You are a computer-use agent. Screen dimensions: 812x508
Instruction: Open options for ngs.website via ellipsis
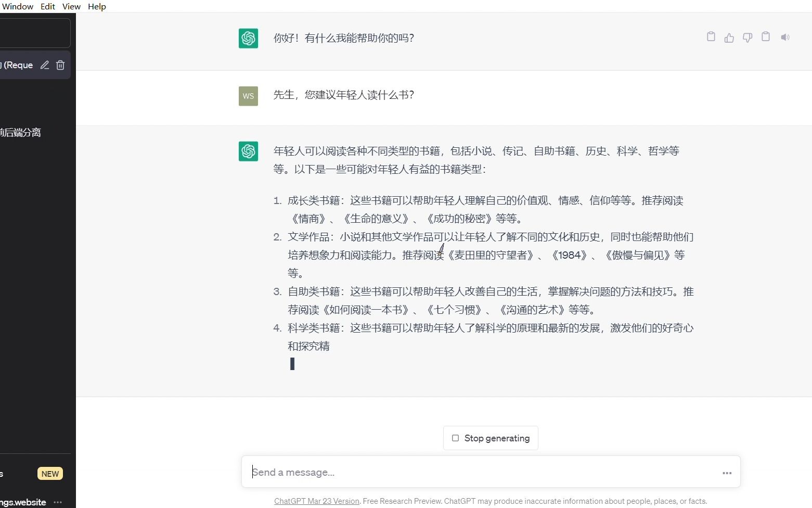tap(58, 502)
